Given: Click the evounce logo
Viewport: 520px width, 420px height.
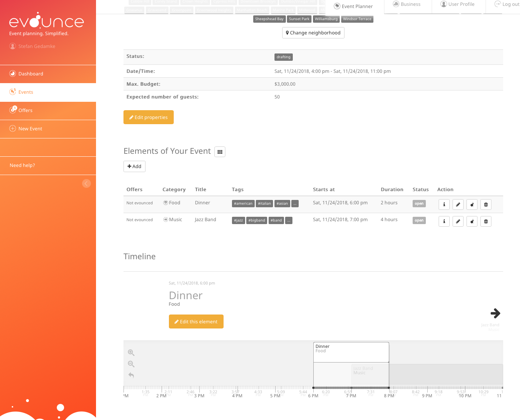Looking at the screenshot, I should [x=46, y=22].
